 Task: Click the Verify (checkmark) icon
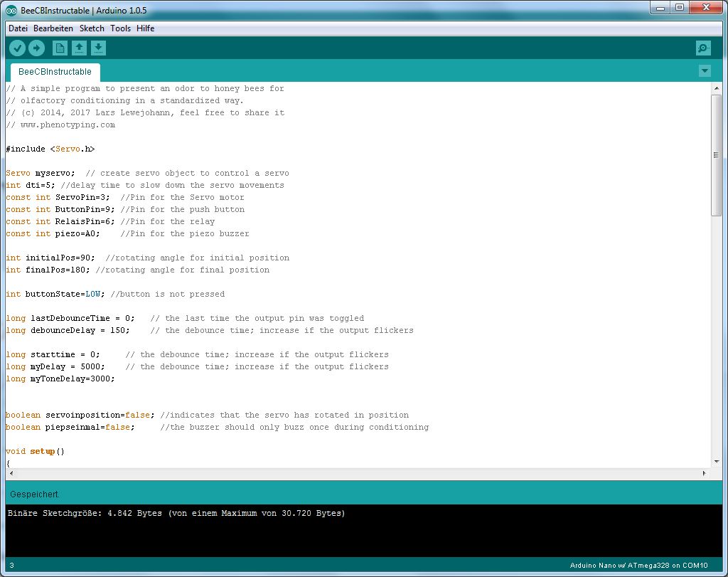[17, 48]
